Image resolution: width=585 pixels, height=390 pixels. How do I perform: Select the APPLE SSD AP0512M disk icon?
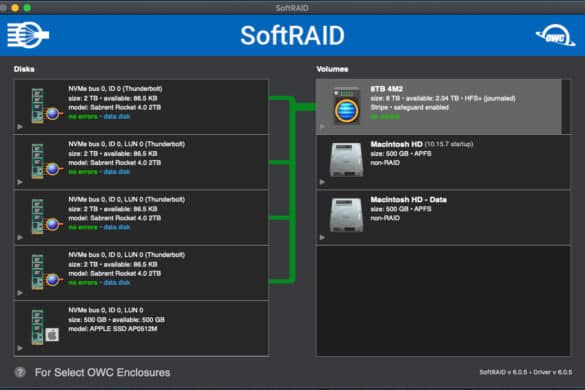click(45, 327)
